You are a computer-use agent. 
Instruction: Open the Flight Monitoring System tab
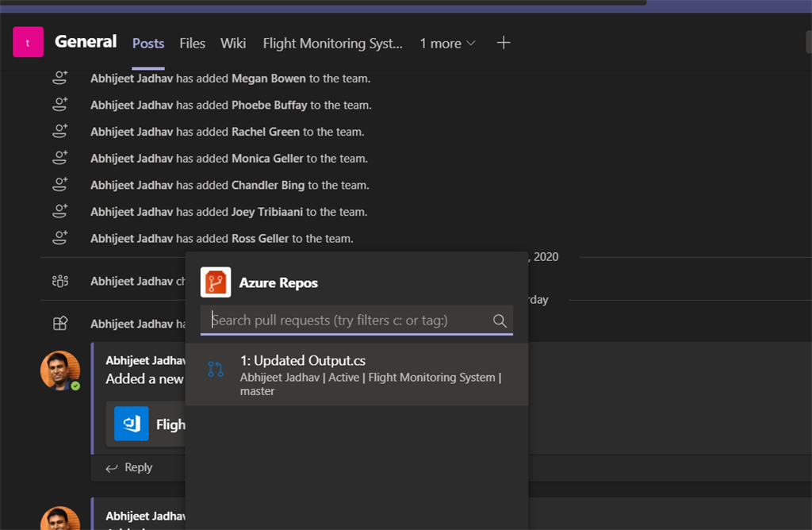333,44
